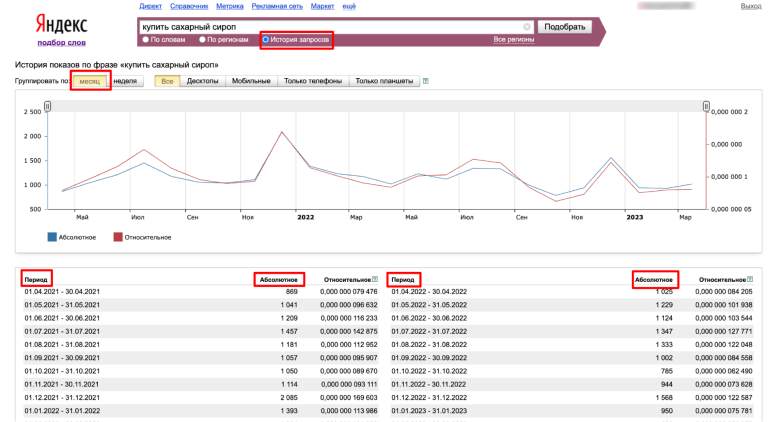Expand the ещё menu in top navigation
The width and height of the screenshot is (768, 422).
(x=349, y=6)
